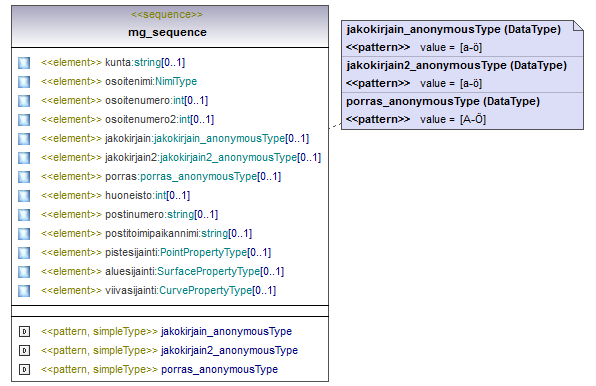Viewport: 596px width, 386px height.
Task: Select the icon next to postitoimipaikannimi:string
Action: (24, 234)
